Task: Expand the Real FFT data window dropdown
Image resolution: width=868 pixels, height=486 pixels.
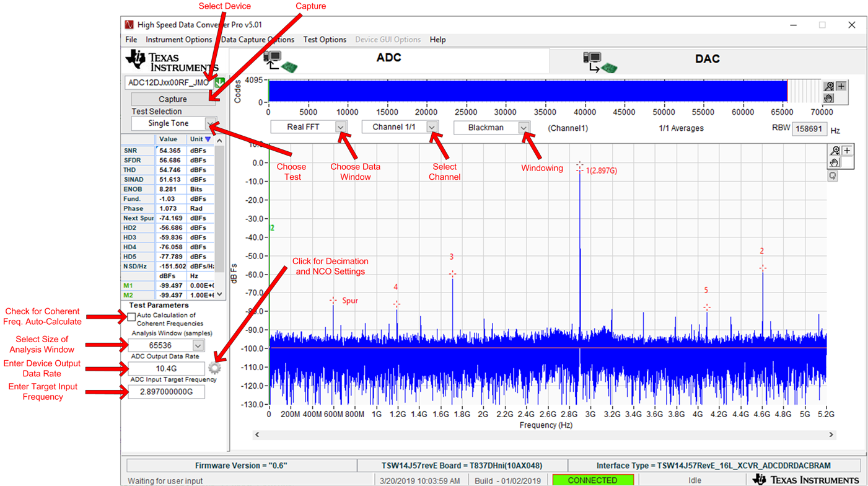Action: tap(340, 127)
